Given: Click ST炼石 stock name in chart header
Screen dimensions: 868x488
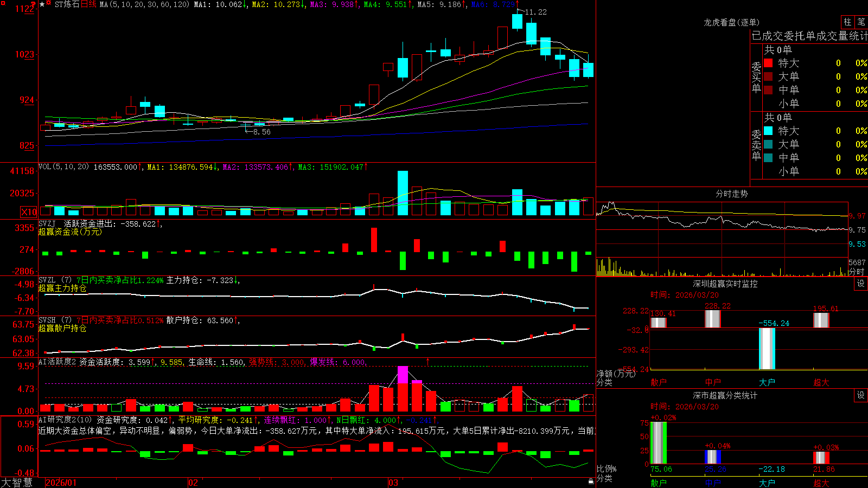Looking at the screenshot, I should tap(67, 4).
